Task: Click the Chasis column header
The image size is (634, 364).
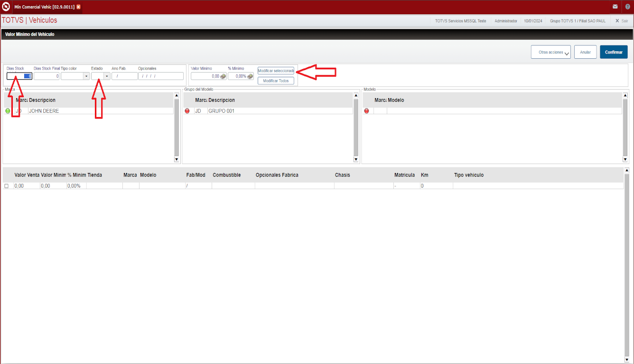Action: tap(342, 175)
